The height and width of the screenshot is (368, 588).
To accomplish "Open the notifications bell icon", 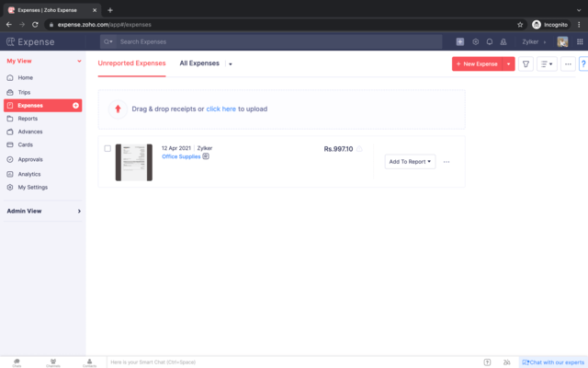I will (x=490, y=41).
